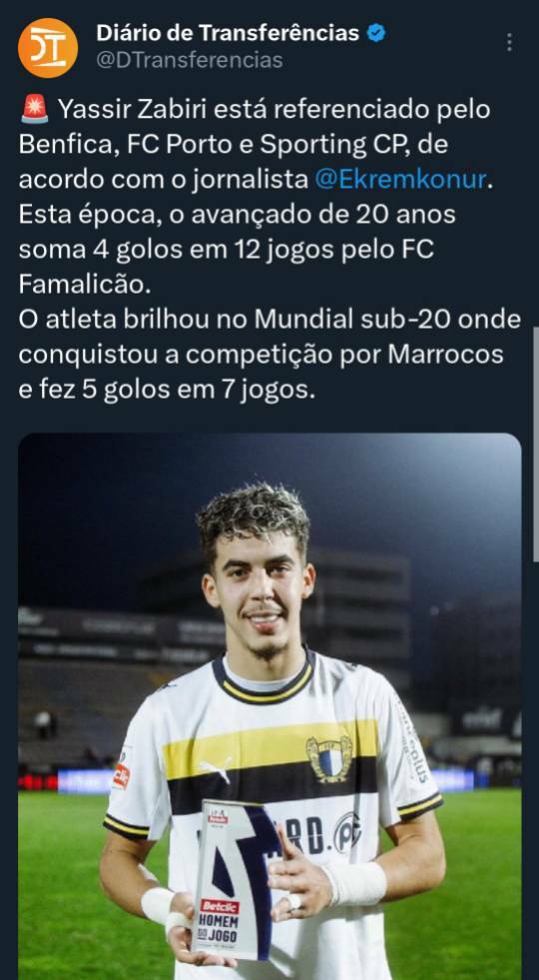Click the Puma logo on the shirt
Viewport: 539px width, 980px height.
click(x=216, y=769)
